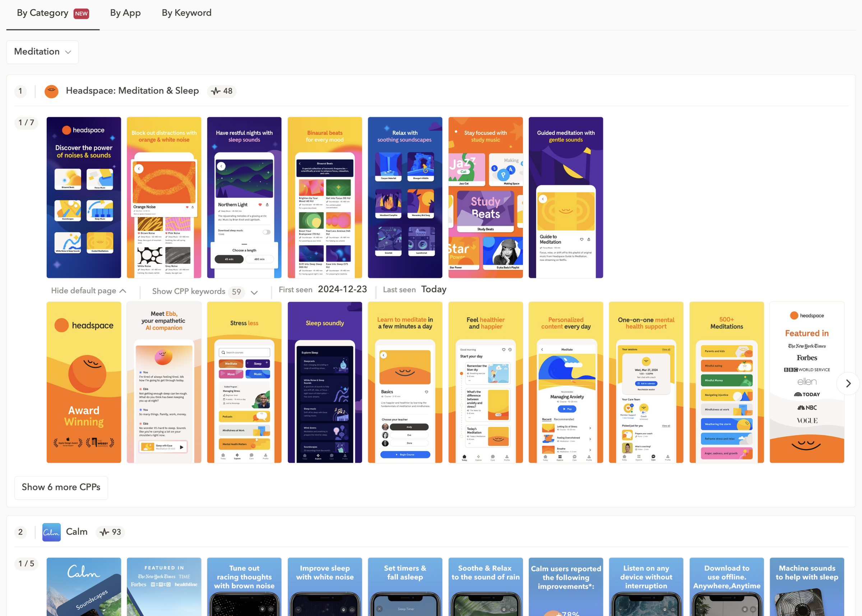The image size is (862, 616).
Task: Click rank number 1 badge for Headspace
Action: pyautogui.click(x=20, y=91)
